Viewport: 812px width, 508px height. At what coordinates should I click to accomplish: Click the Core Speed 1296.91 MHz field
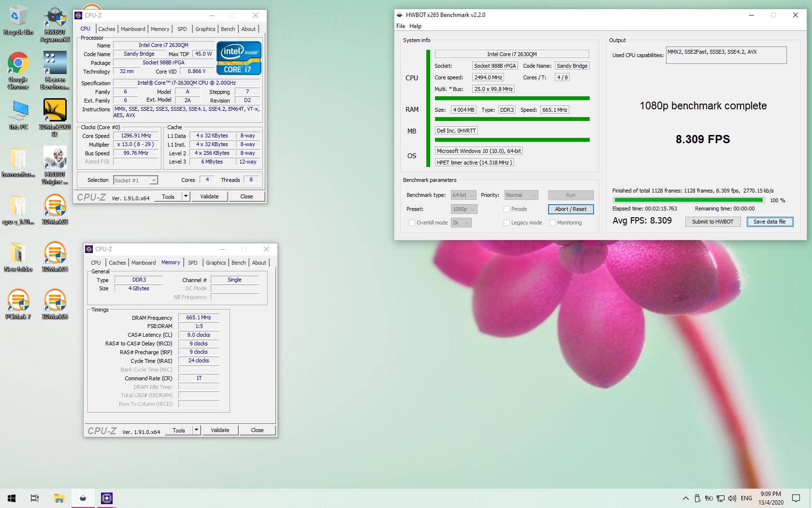tap(136, 136)
